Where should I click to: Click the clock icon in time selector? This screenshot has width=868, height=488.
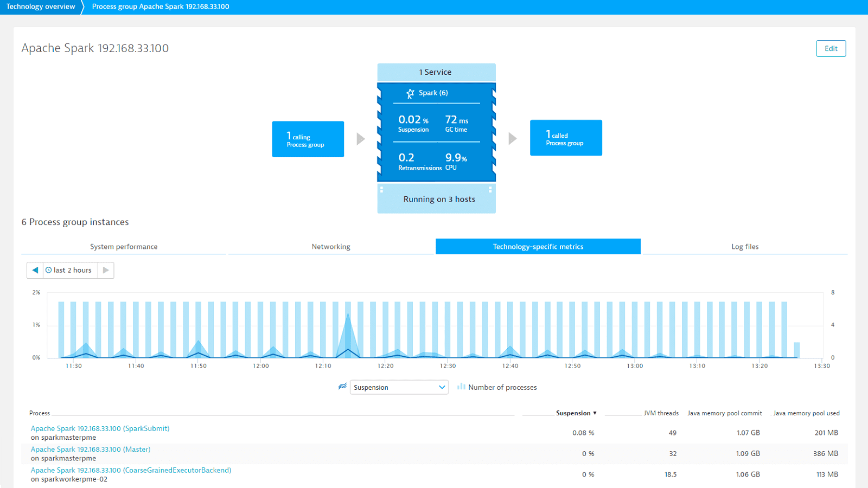[x=49, y=270]
